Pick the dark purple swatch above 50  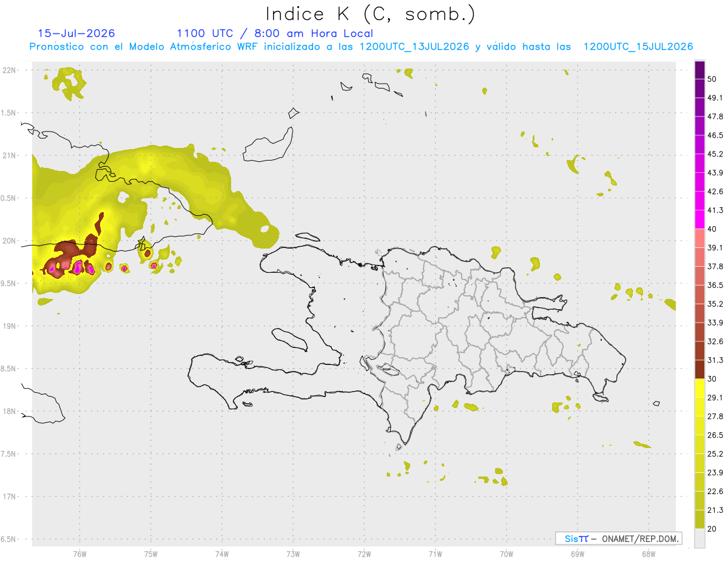point(699,70)
